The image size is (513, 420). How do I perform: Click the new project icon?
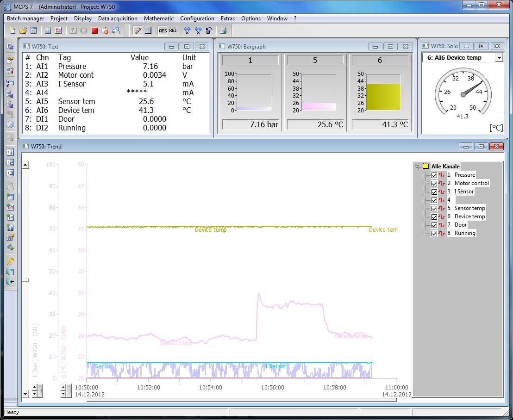[x=13, y=31]
